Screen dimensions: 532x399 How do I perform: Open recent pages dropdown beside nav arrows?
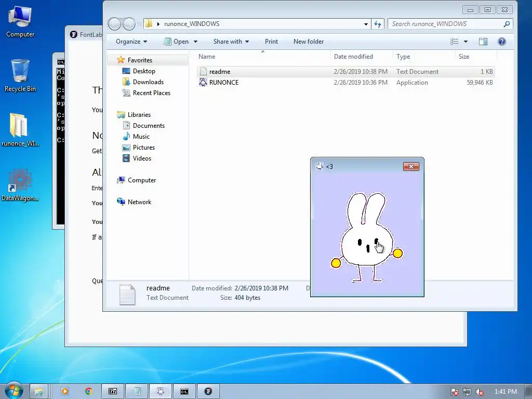coord(139,24)
